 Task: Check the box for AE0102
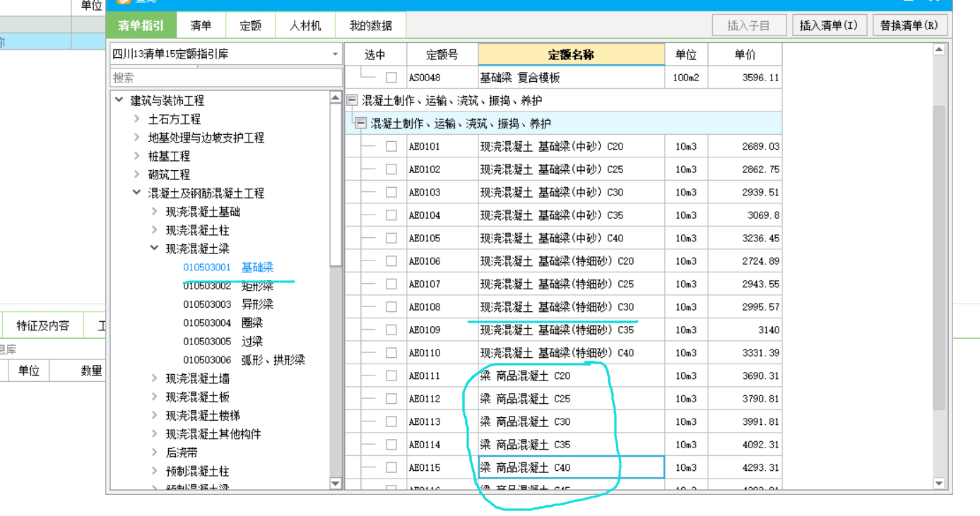point(391,169)
